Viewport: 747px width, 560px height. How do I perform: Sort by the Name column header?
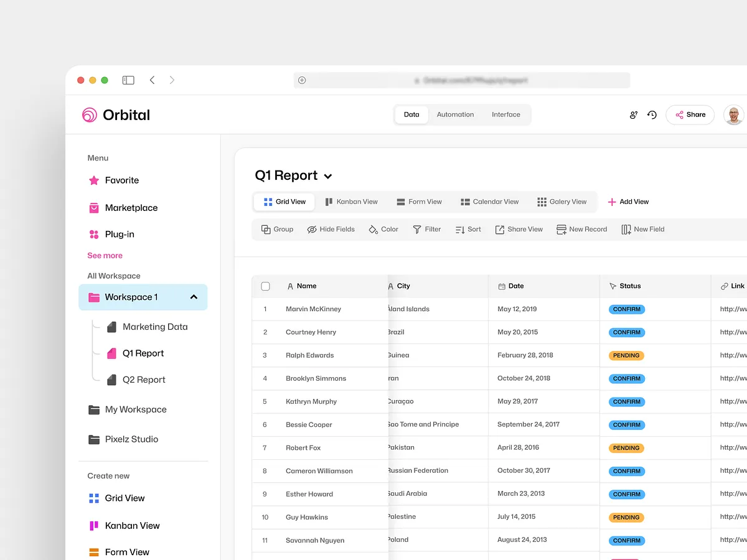click(x=306, y=286)
